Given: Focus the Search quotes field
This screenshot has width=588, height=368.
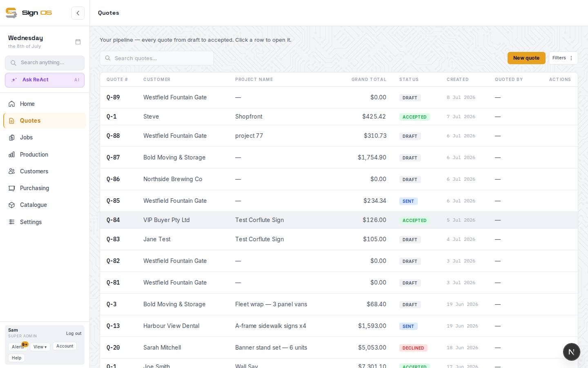Looking at the screenshot, I should (x=157, y=58).
